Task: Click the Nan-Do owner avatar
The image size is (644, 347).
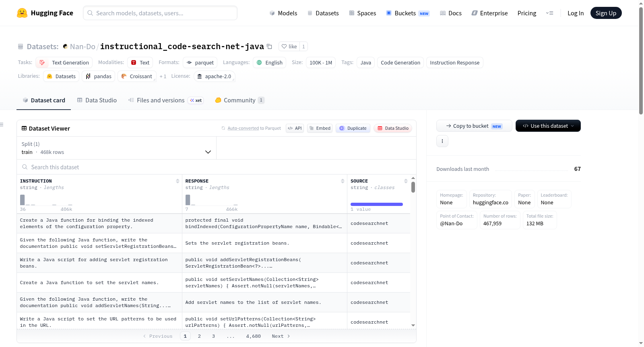Action: point(65,46)
